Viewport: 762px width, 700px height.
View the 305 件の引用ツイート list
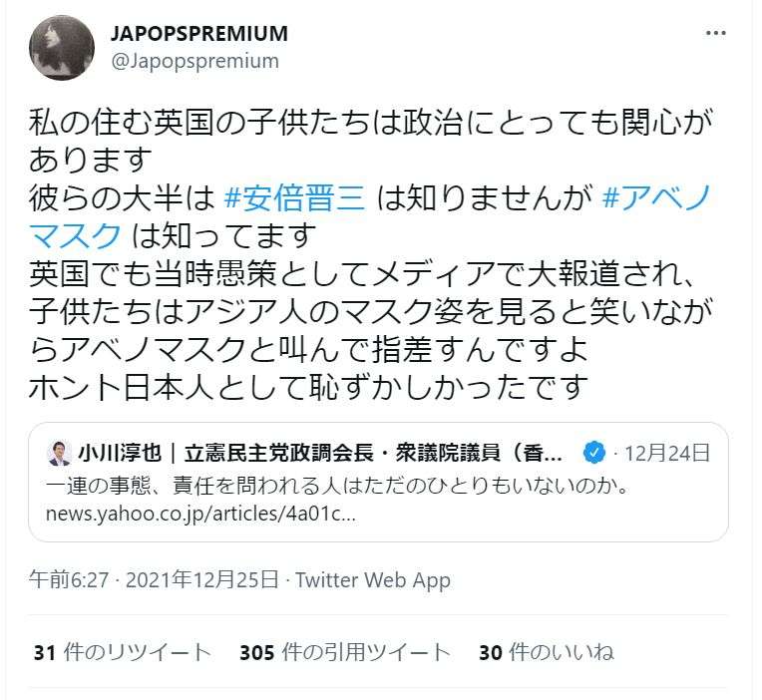(x=344, y=652)
